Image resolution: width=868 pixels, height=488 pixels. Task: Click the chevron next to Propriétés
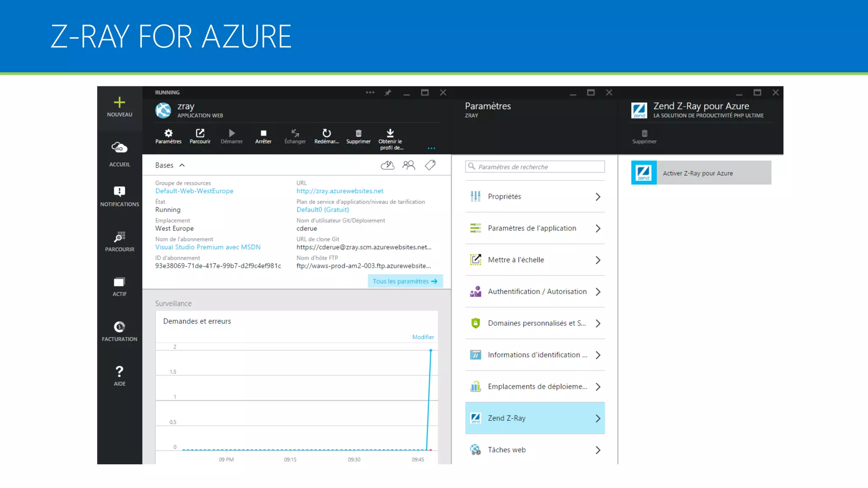[598, 197]
